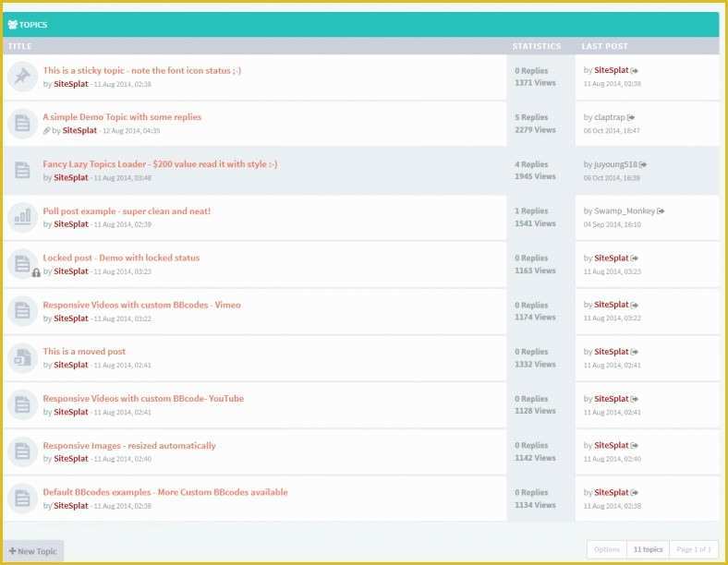The image size is (728, 565).
Task: View juyoung518's profile from last post column
Action: coord(615,164)
